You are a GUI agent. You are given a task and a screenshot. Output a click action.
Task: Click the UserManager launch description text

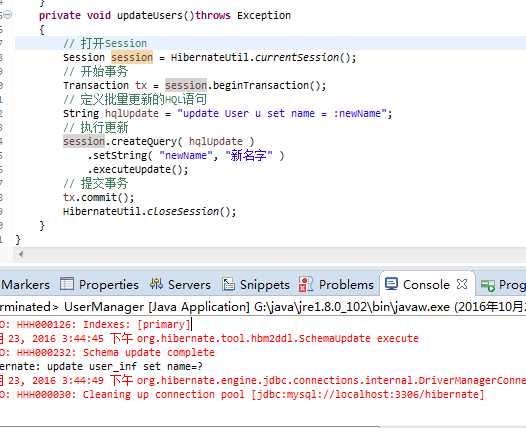(263, 307)
